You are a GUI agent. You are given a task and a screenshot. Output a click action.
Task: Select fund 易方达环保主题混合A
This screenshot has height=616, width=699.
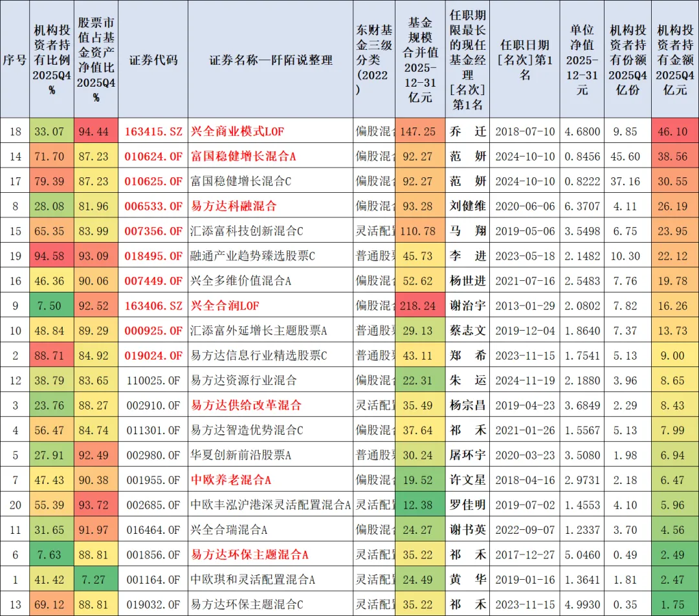[250, 555]
